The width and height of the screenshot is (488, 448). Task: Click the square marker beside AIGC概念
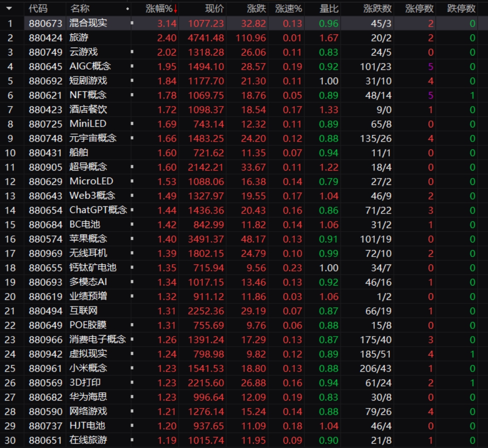[x=132, y=66]
